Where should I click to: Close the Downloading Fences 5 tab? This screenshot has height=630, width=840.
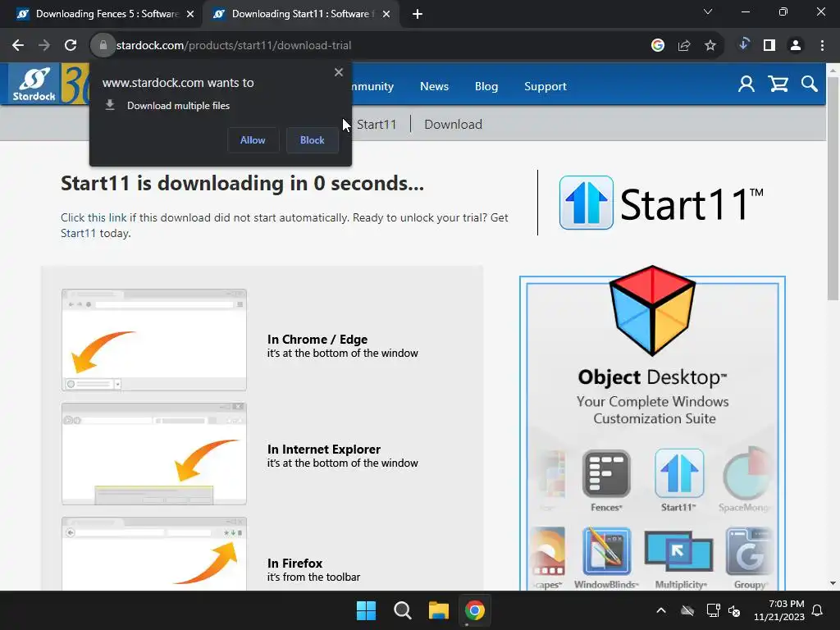tap(190, 14)
